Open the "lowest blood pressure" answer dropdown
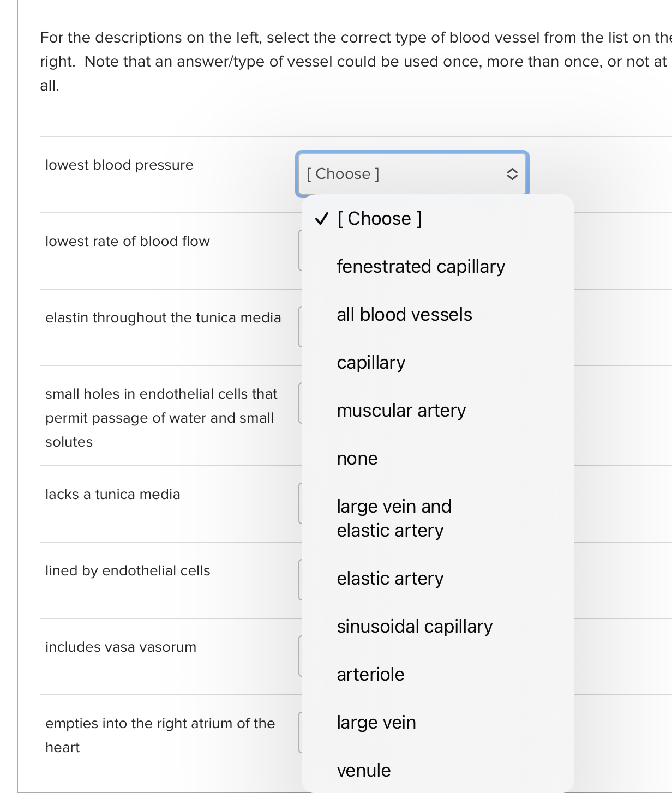 coord(412,173)
